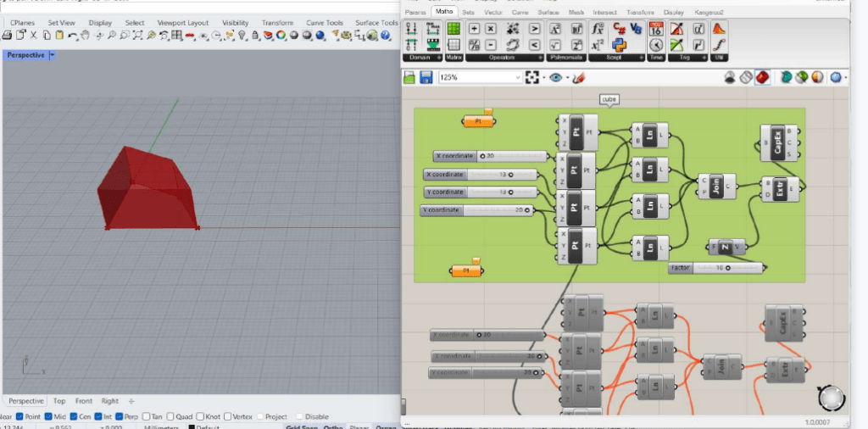Disable the Point object snap
The height and width of the screenshot is (429, 868).
click(x=19, y=416)
